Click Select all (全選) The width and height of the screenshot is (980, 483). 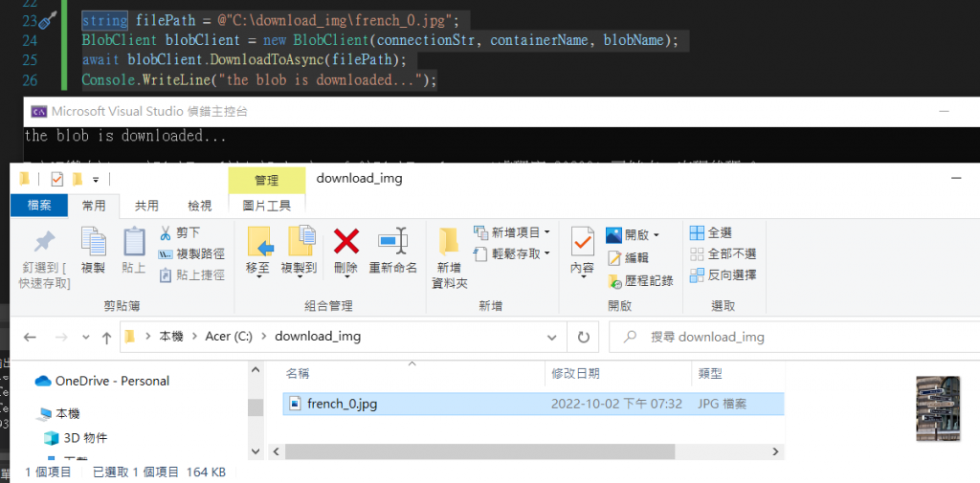(x=711, y=233)
